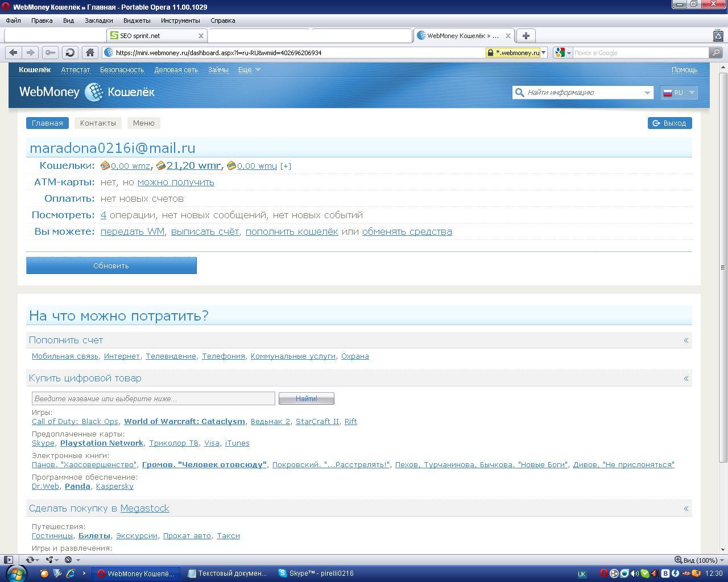Click the Windows Start orb

[15, 573]
